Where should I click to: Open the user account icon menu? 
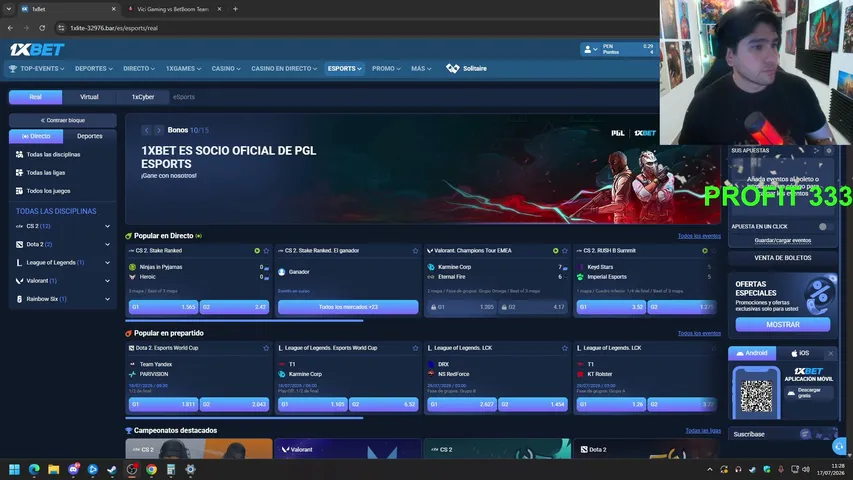pyautogui.click(x=590, y=49)
